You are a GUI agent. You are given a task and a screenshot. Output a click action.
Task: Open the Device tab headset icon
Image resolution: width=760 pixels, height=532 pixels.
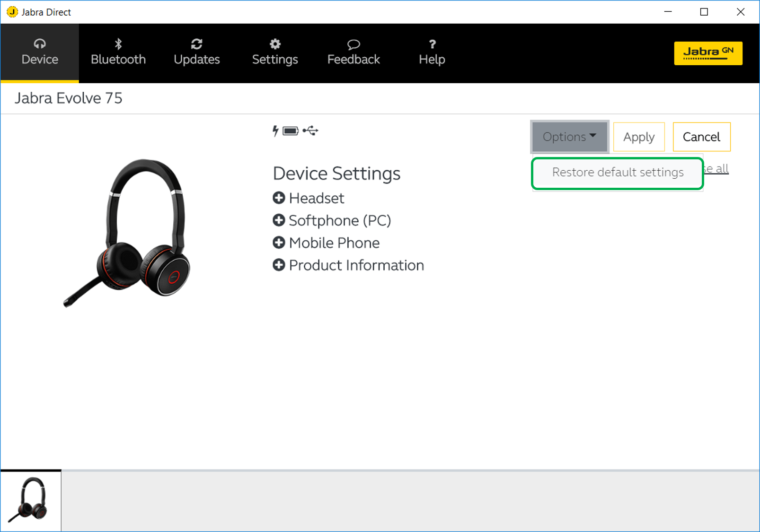(x=40, y=44)
